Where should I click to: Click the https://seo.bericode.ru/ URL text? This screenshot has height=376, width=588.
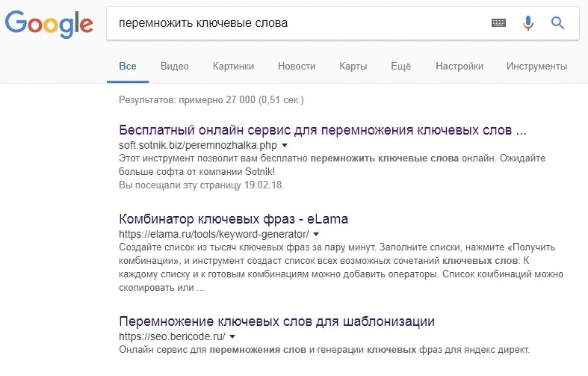[x=172, y=336]
